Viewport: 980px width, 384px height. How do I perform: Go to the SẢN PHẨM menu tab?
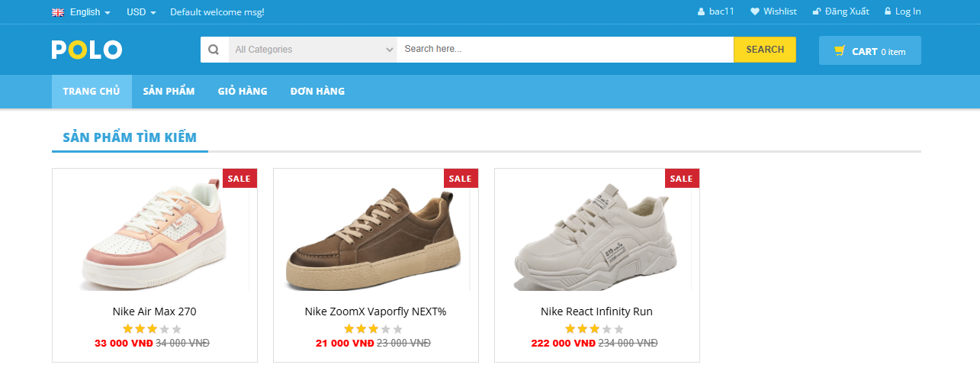pyautogui.click(x=169, y=92)
